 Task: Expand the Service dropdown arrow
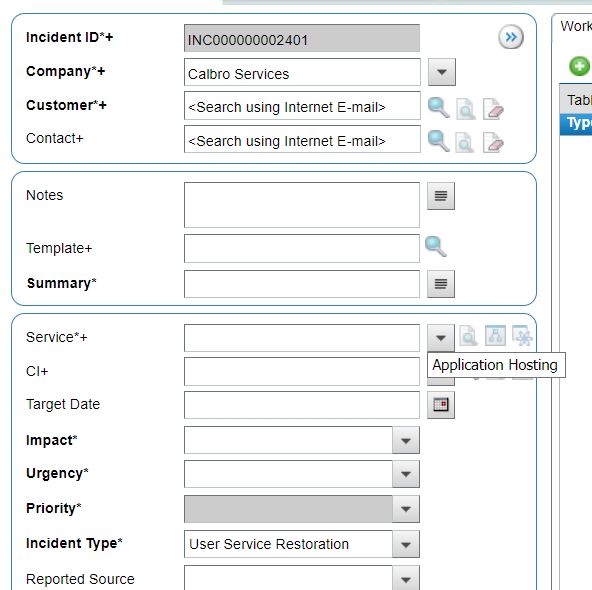pyautogui.click(x=441, y=337)
